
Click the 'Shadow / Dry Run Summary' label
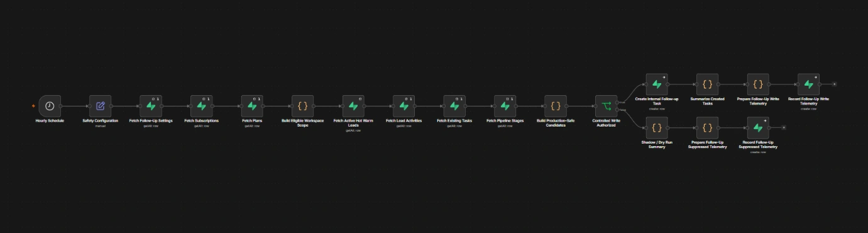point(657,144)
